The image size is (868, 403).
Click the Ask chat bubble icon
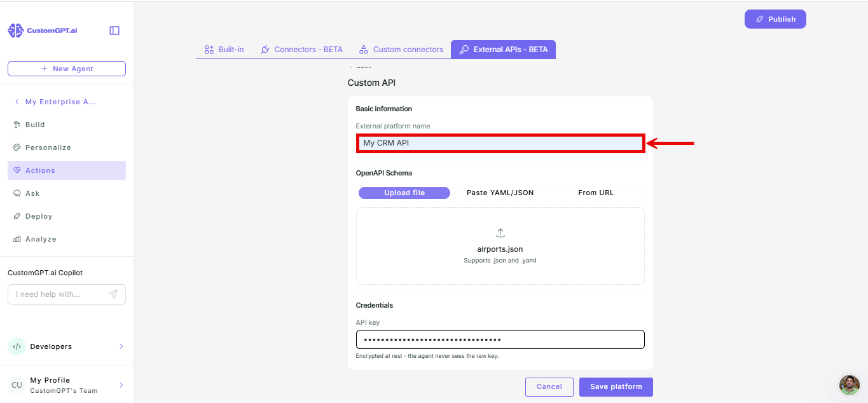click(17, 193)
